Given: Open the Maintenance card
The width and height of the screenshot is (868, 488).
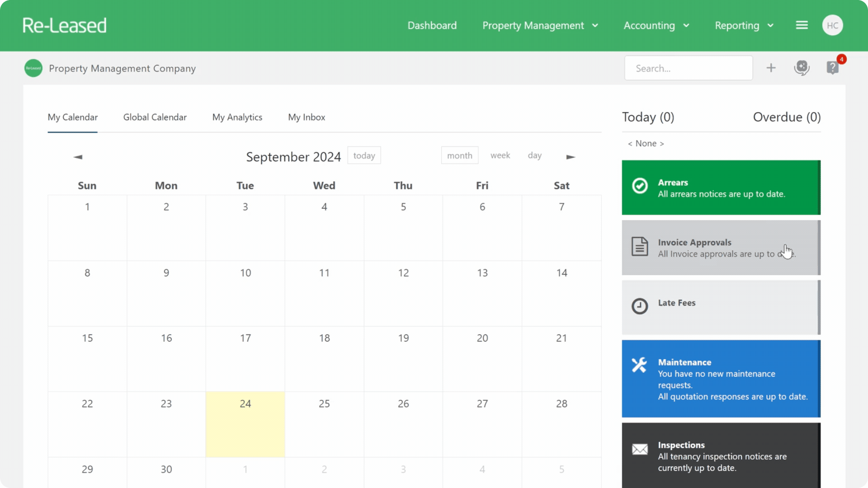Looking at the screenshot, I should click(x=721, y=379).
